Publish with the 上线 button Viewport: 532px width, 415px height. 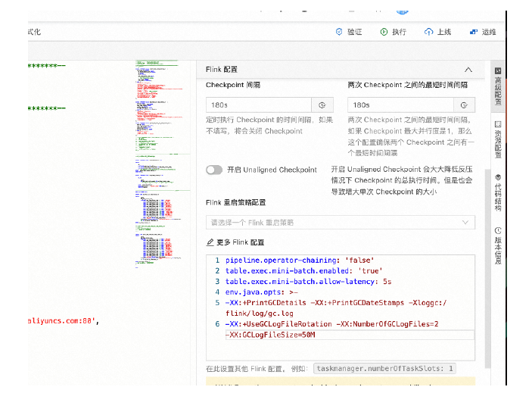coord(444,32)
